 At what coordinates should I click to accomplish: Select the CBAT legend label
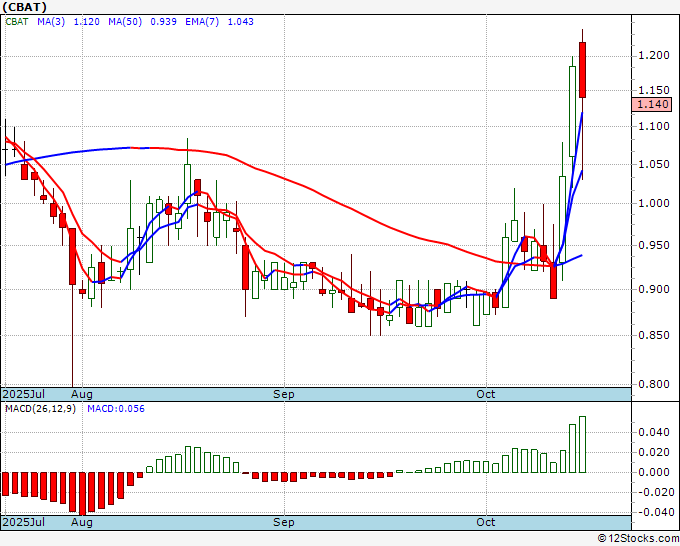click(16, 22)
